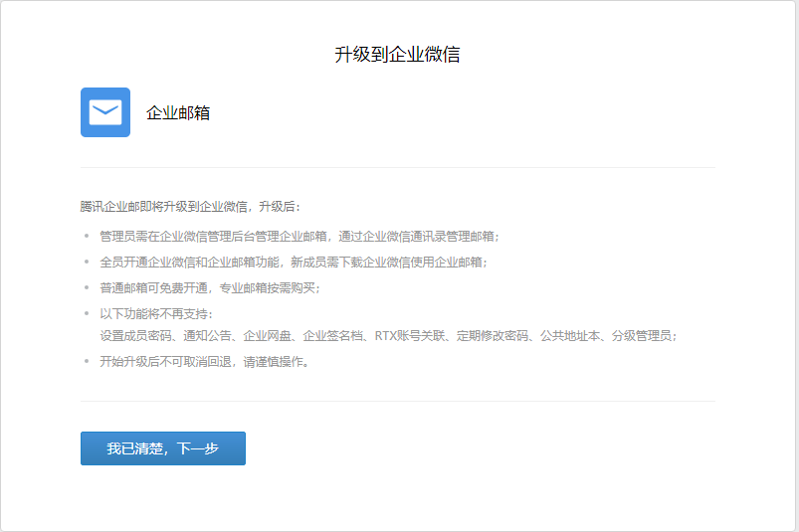Click the intro sentence starting with 腾讯企业邮
Image resolution: width=799 pixels, height=532 pixels.
pyautogui.click(x=189, y=207)
